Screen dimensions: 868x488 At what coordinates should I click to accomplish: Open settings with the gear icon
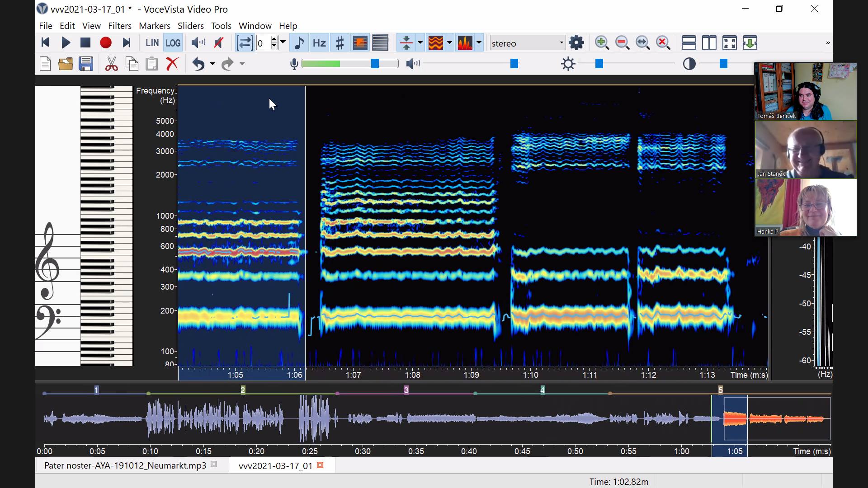[576, 43]
